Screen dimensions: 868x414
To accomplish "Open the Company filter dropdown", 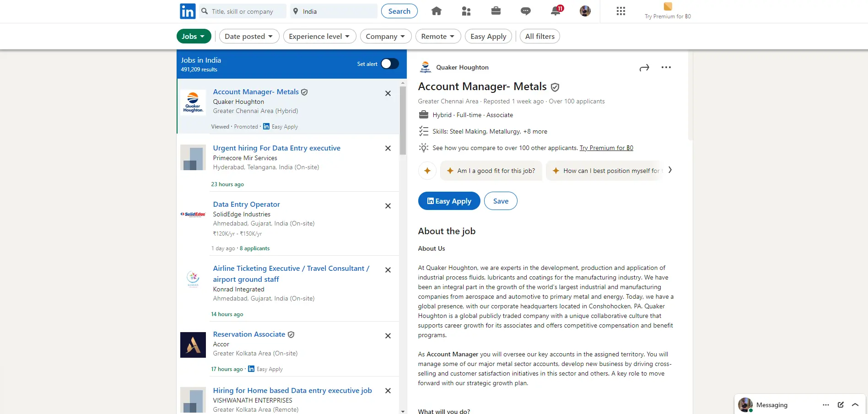I will pos(386,36).
